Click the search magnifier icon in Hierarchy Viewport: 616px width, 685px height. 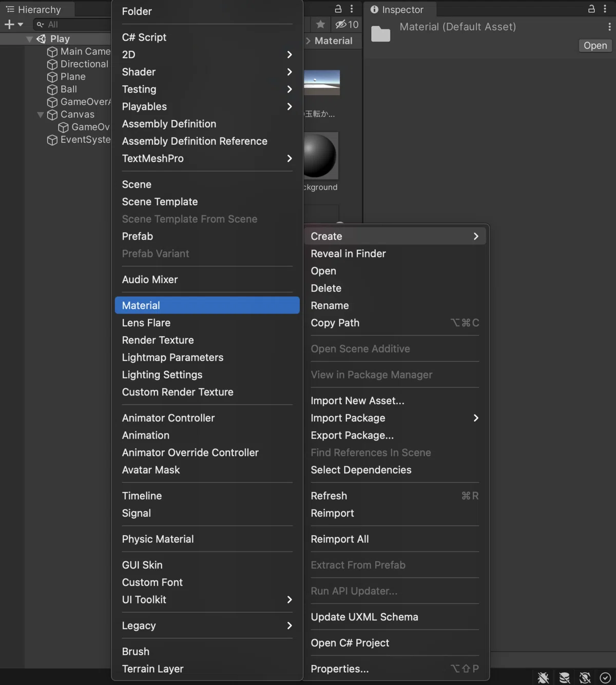point(40,24)
